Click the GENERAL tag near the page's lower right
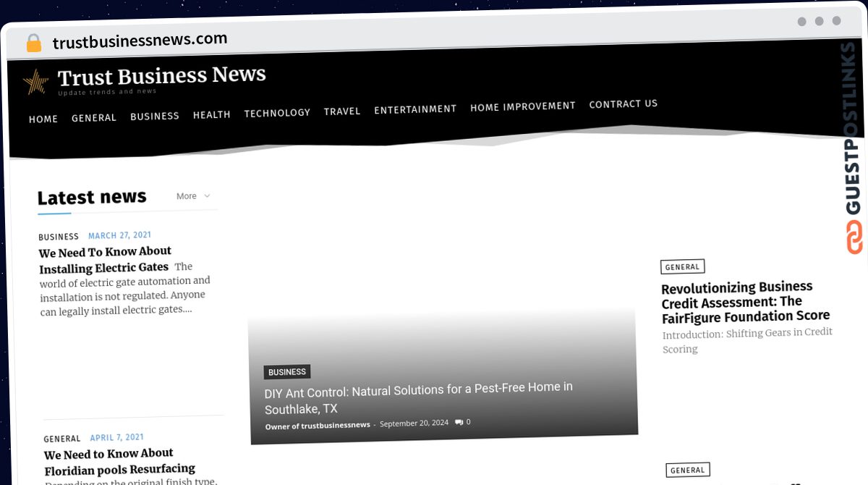The width and height of the screenshot is (868, 485). click(688, 470)
